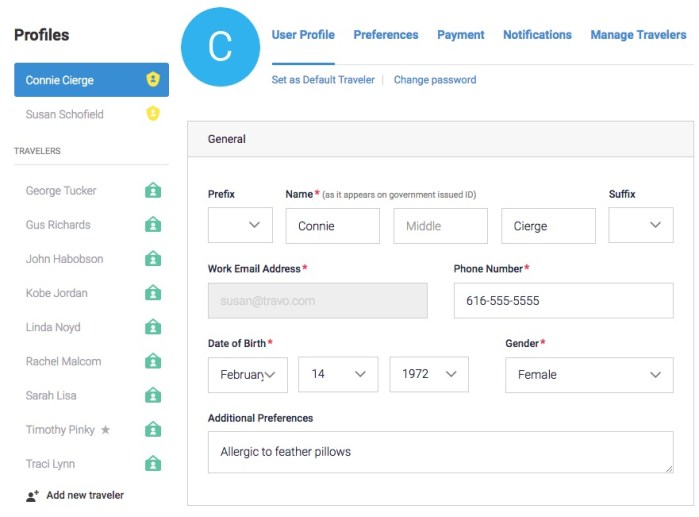
Task: Click Add new traveler
Action: coord(85,495)
